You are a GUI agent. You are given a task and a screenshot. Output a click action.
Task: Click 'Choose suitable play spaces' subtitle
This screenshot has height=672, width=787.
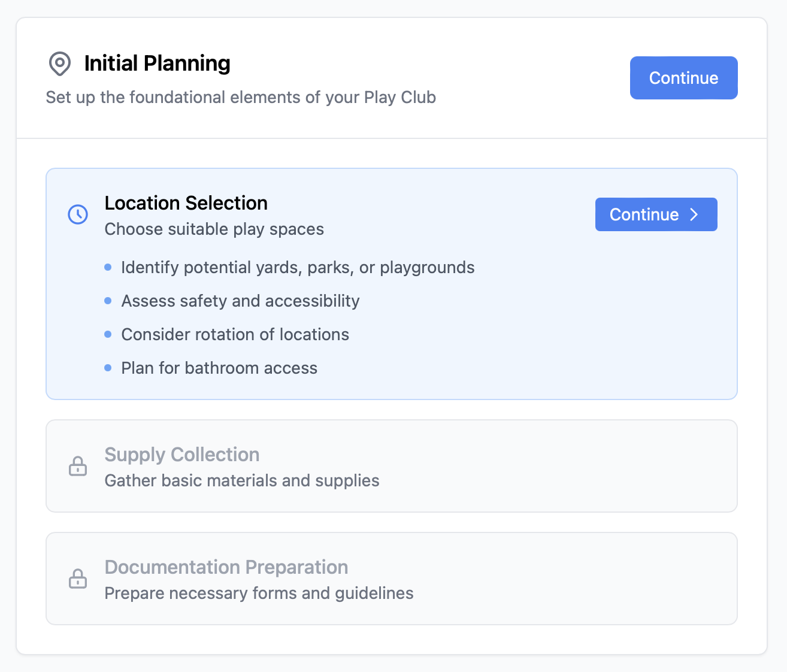point(214,229)
